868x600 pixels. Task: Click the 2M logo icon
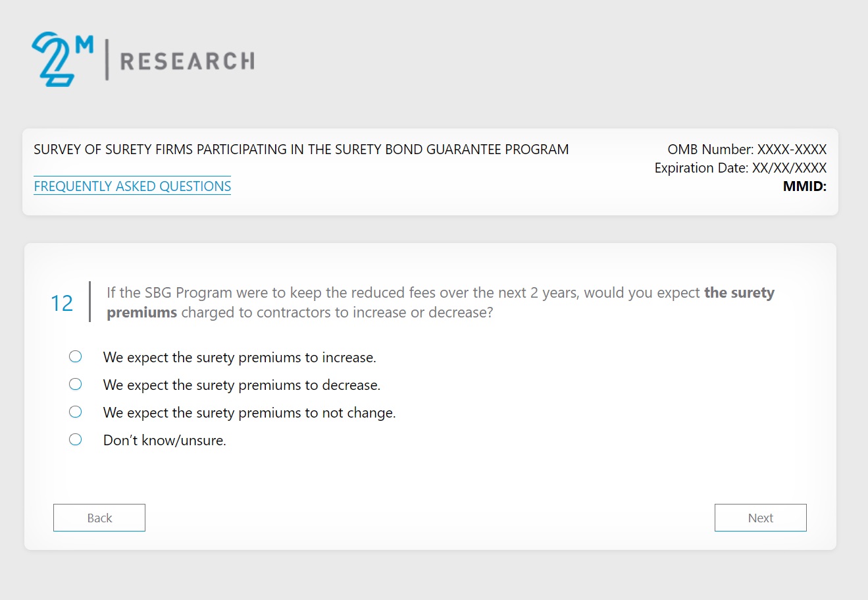coord(61,59)
